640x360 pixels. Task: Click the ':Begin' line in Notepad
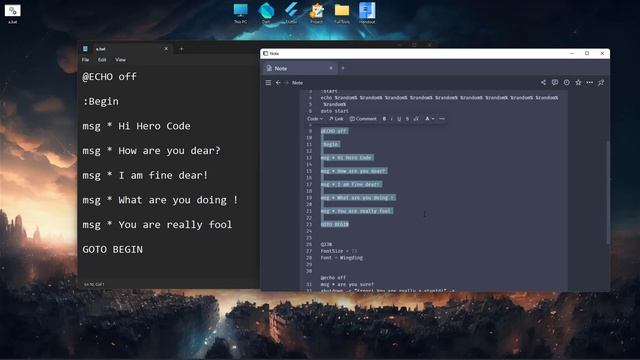coord(100,101)
